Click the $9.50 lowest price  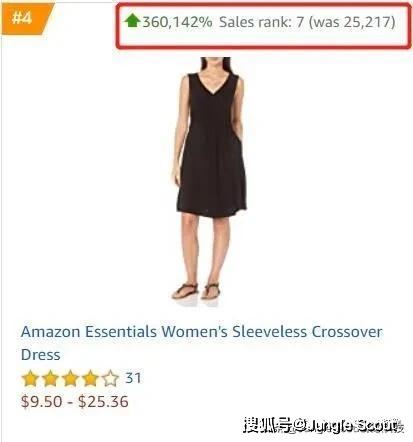[x=41, y=401]
